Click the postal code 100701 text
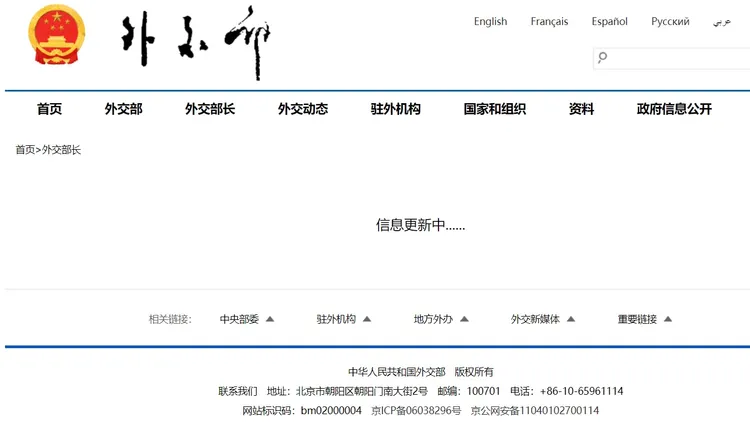 click(x=484, y=391)
